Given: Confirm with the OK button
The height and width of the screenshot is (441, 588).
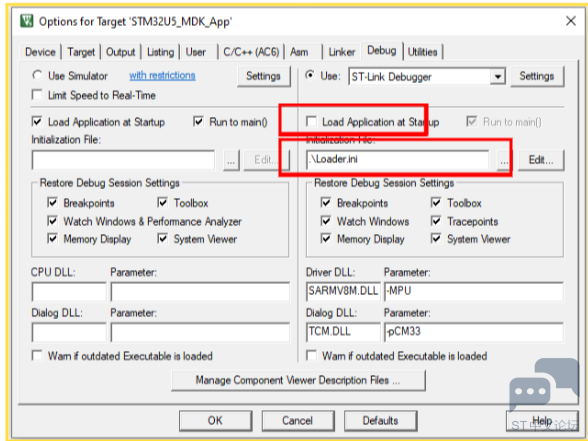Looking at the screenshot, I should [x=215, y=421].
